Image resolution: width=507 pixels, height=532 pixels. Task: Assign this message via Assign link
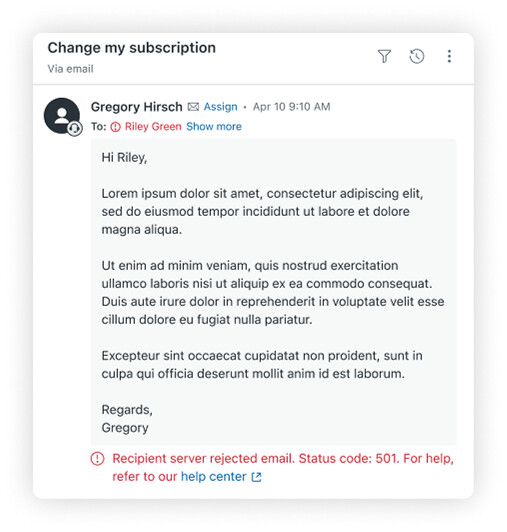tap(220, 107)
